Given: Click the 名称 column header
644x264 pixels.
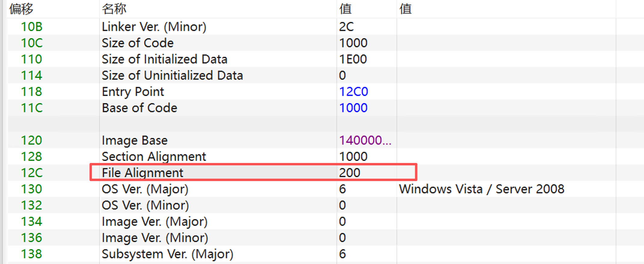Looking at the screenshot, I should [114, 9].
